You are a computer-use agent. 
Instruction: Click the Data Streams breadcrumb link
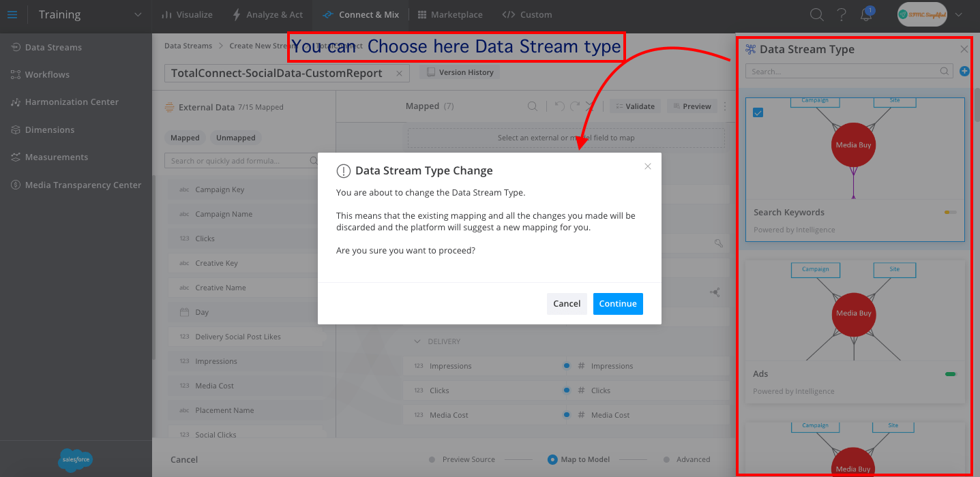click(188, 46)
